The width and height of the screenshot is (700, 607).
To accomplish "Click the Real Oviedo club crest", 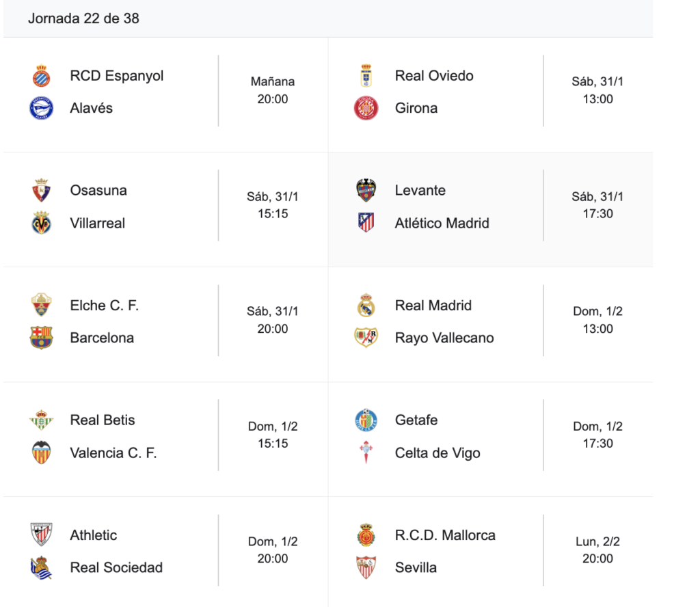I will pyautogui.click(x=366, y=76).
